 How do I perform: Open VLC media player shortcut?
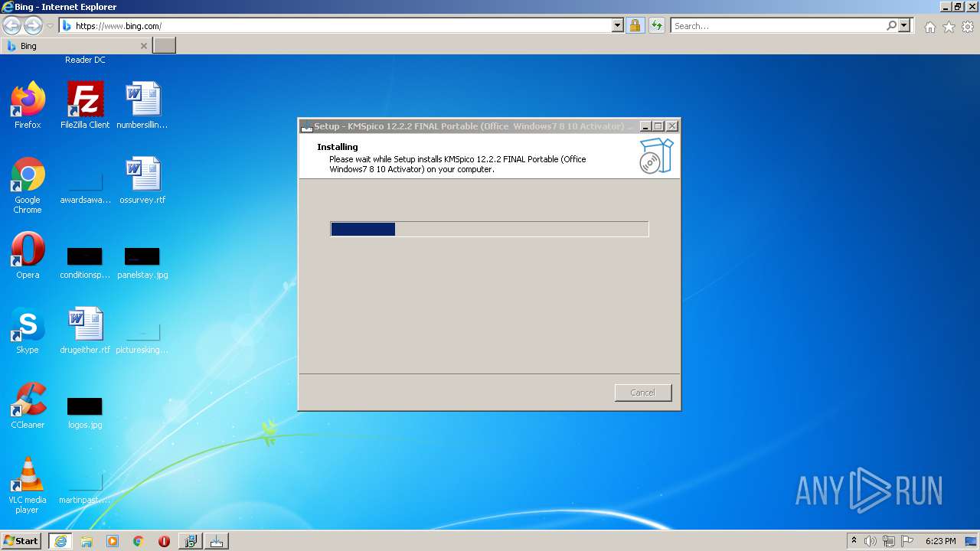click(x=28, y=485)
